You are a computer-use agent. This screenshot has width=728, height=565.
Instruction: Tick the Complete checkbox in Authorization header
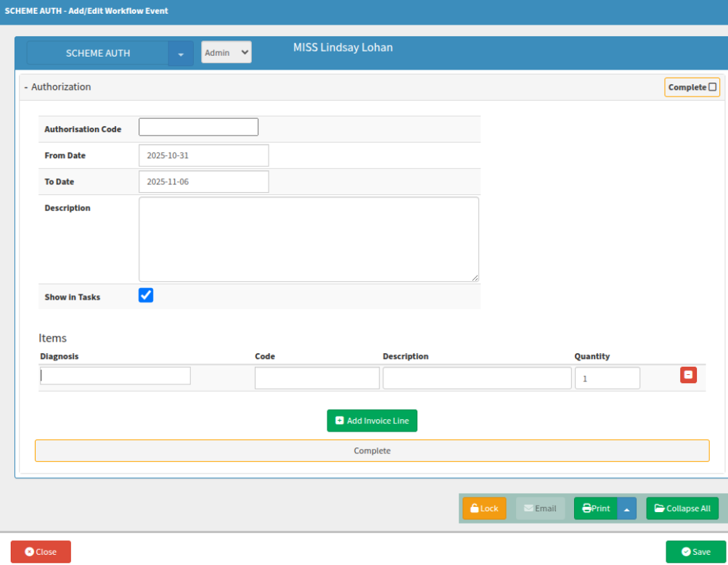(712, 87)
